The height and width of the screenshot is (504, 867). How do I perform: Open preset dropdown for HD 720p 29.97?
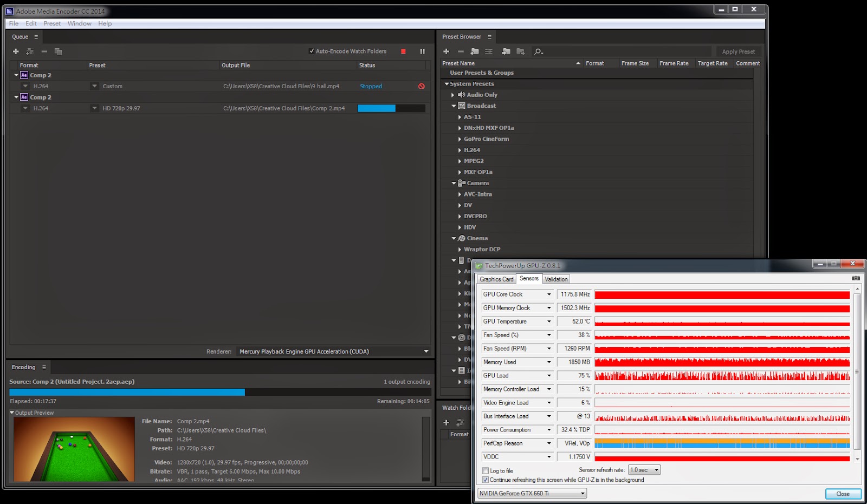pyautogui.click(x=94, y=108)
